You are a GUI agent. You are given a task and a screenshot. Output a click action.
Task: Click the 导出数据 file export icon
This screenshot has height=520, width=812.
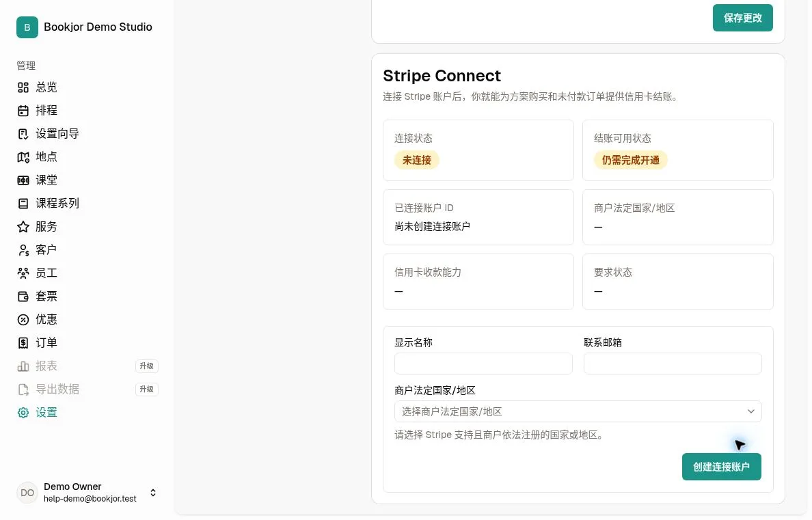point(23,389)
